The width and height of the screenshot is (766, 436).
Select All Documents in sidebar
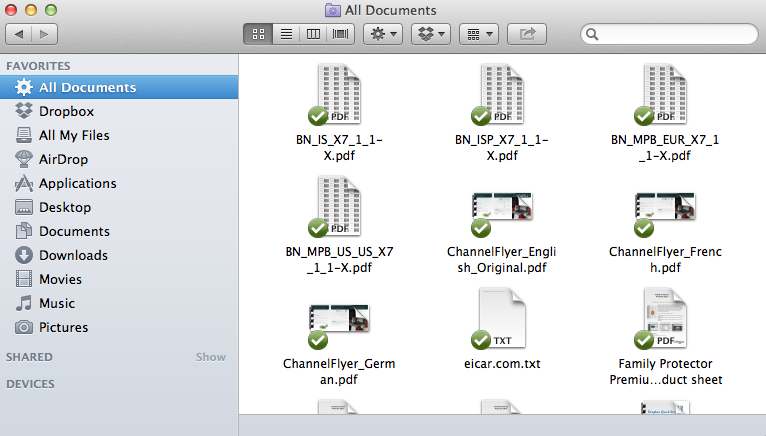[119, 87]
